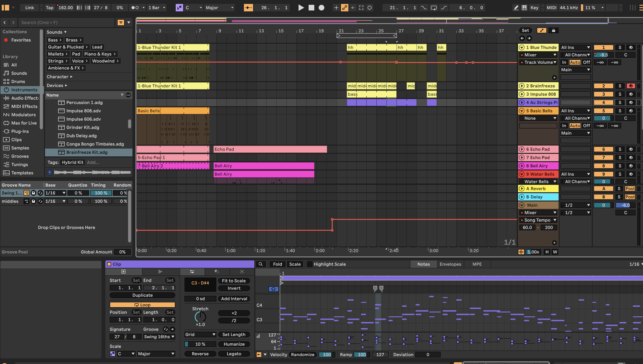
Task: Solo the 1 Blue Thunder track
Action: coord(620,47)
